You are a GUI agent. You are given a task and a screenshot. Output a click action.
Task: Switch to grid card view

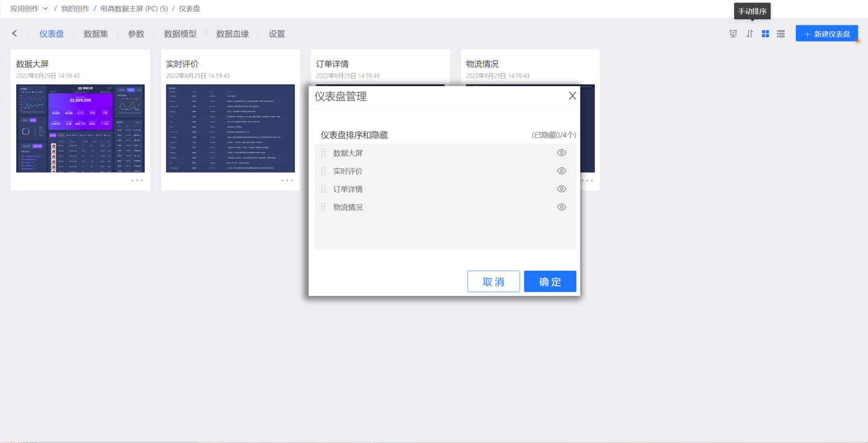pyautogui.click(x=766, y=34)
